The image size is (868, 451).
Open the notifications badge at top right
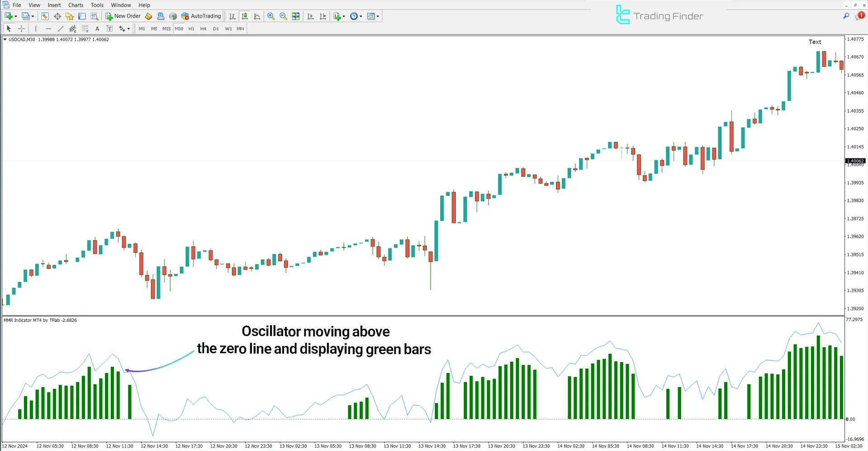860,15
